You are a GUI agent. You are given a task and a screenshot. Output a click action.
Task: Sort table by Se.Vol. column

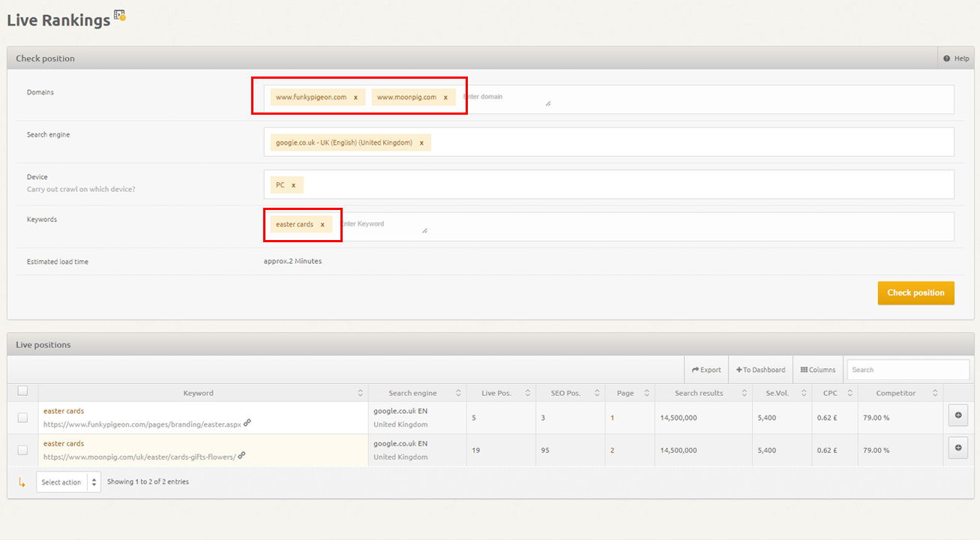click(782, 393)
